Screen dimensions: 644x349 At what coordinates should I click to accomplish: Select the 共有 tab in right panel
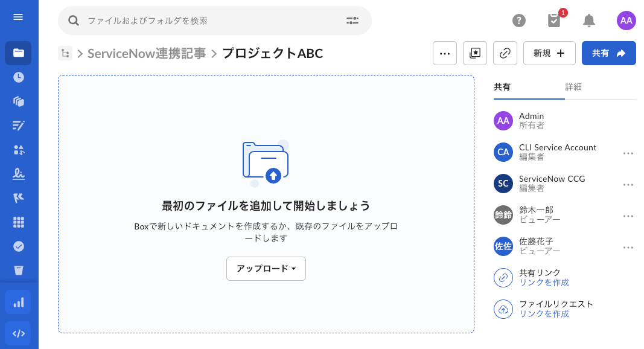pyautogui.click(x=503, y=87)
